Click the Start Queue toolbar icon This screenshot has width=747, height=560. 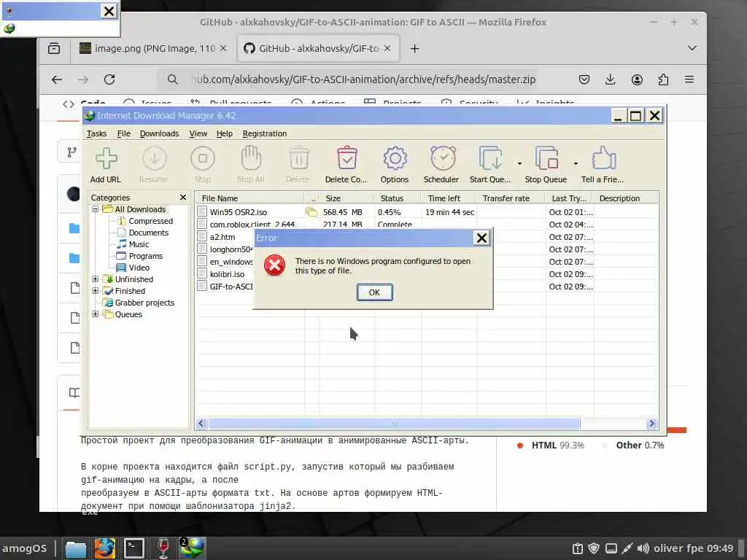pyautogui.click(x=490, y=164)
